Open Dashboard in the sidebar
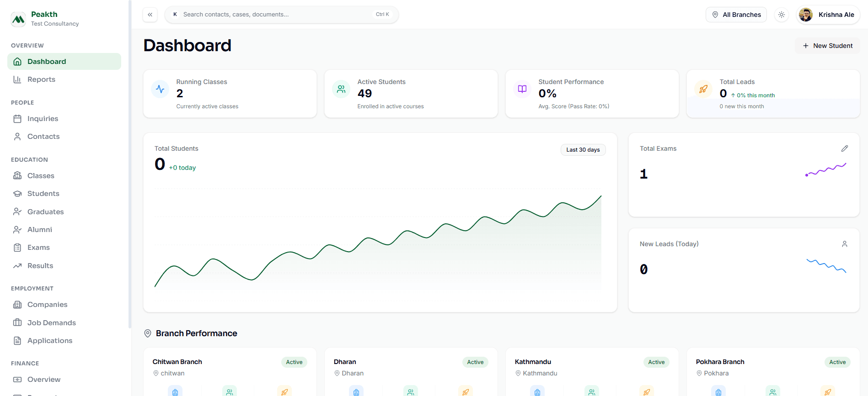 point(64,62)
